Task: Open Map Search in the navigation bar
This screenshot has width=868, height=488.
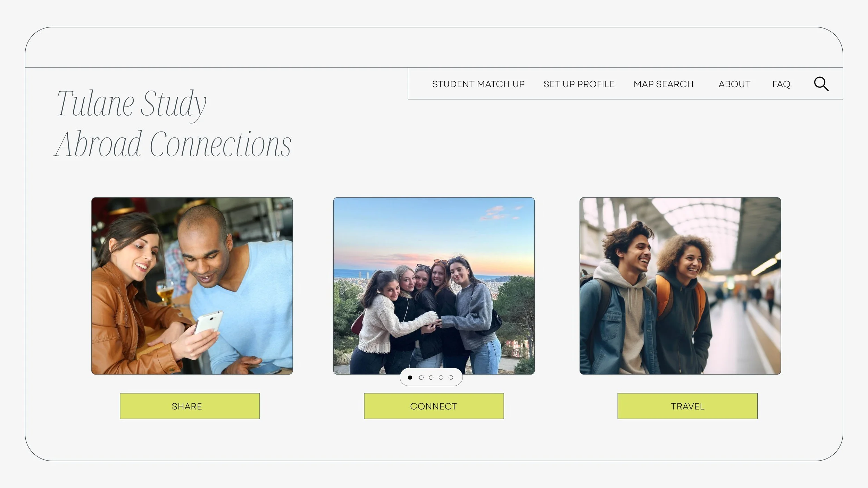Action: [x=663, y=84]
